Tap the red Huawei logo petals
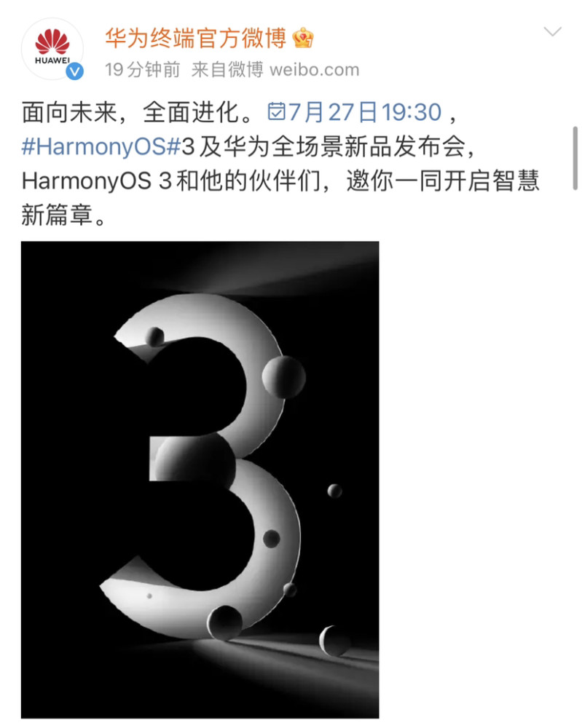The image size is (582, 728). pos(52,41)
